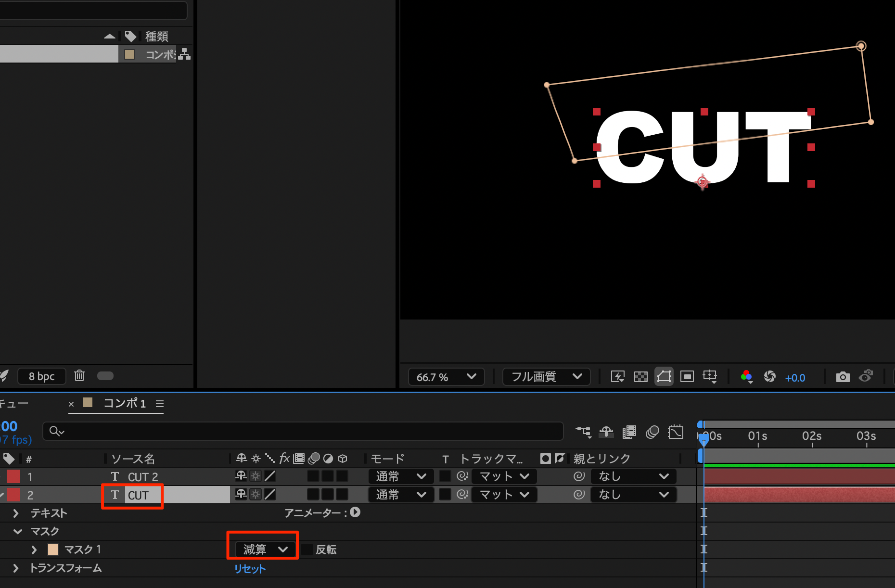Screen dimensions: 895x588
Task: Toggle motion blur switch on CUT layer
Action: pyautogui.click(x=313, y=495)
